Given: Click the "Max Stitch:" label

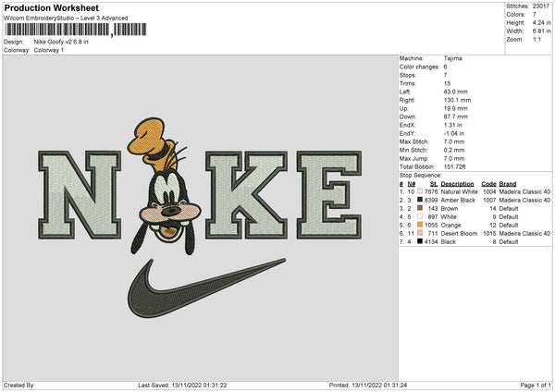Looking at the screenshot, I should (x=414, y=141).
